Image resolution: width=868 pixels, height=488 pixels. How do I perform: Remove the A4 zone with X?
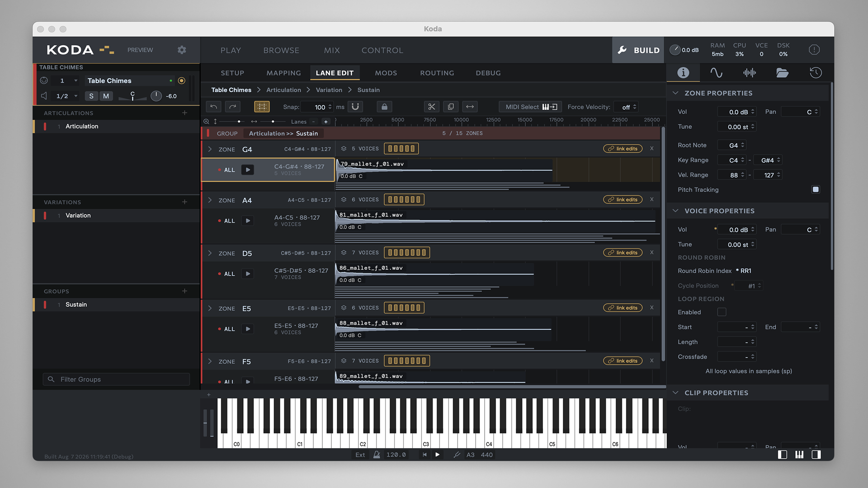click(652, 199)
